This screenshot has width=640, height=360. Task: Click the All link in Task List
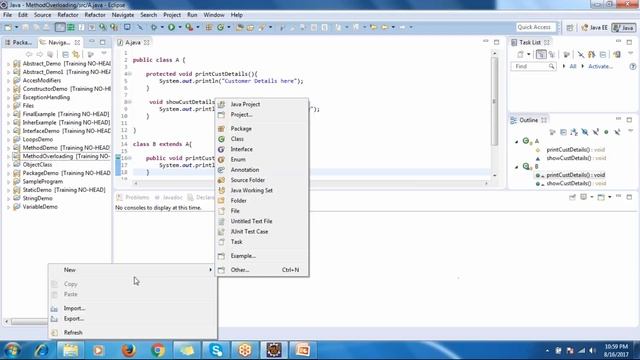pos(573,66)
